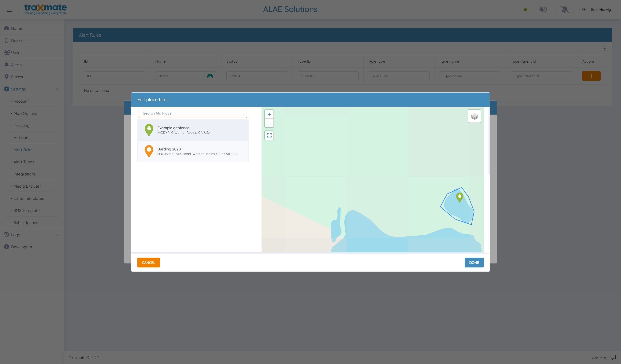
Task: Open the hamburger menu icon
Action: [x=10, y=10]
